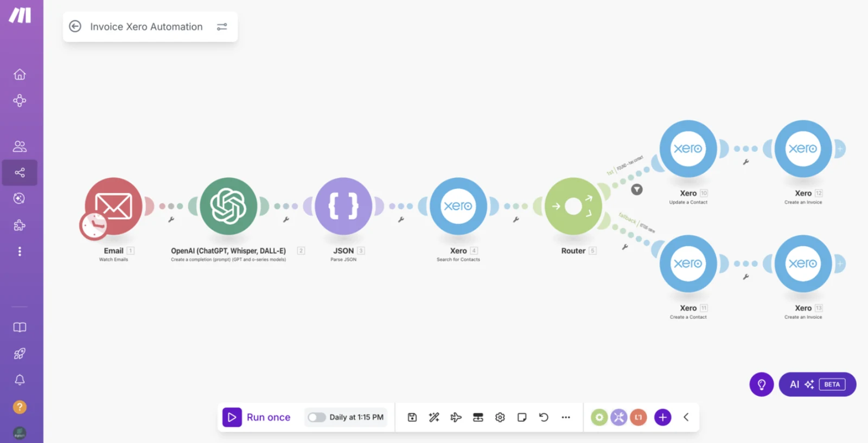Screen dimensions: 868x443
Task: Open the filter icon on first router route
Action: tap(637, 189)
